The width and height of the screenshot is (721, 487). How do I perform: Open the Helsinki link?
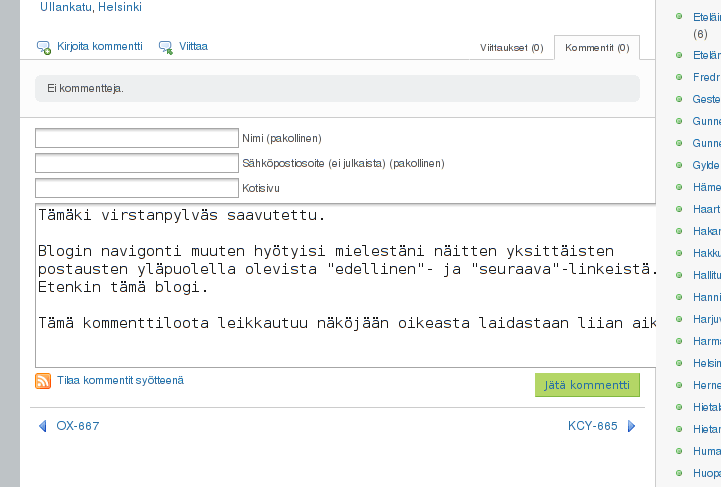[120, 7]
